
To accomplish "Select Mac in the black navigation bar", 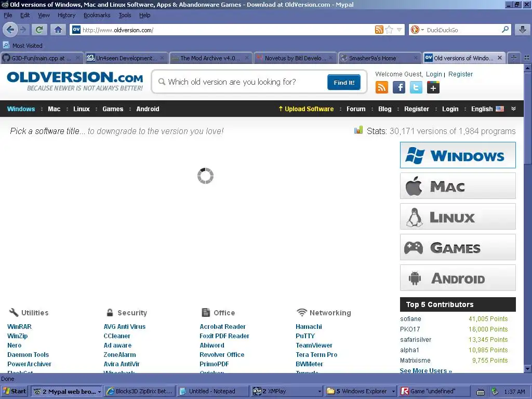I will point(54,109).
